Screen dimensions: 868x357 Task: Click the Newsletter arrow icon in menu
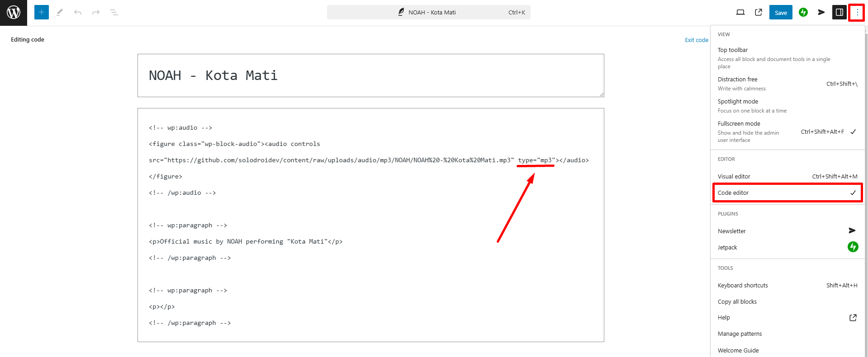pos(852,230)
